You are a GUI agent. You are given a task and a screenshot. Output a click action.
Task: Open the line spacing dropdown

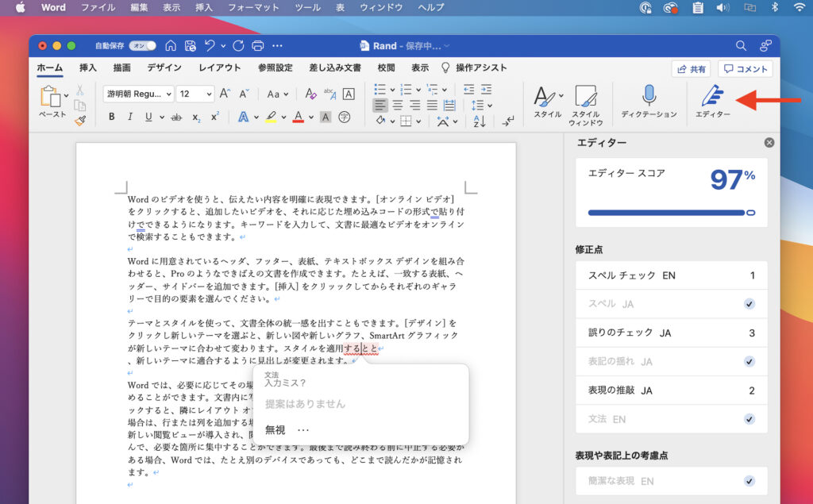click(x=480, y=106)
